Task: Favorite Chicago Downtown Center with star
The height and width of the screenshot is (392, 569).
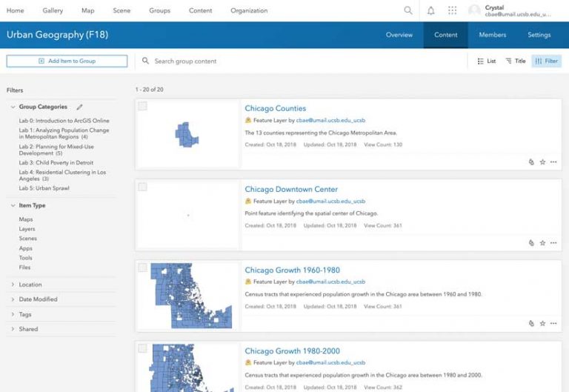Action: (542, 243)
